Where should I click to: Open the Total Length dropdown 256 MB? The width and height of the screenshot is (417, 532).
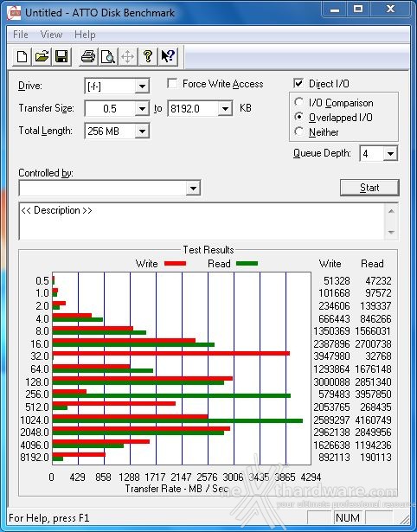click(x=142, y=131)
